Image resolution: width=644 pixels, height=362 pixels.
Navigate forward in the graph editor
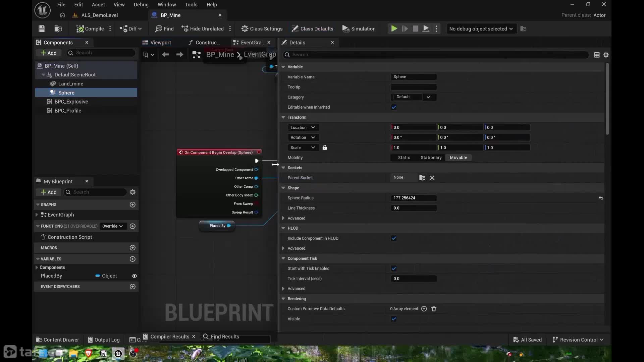point(180,55)
